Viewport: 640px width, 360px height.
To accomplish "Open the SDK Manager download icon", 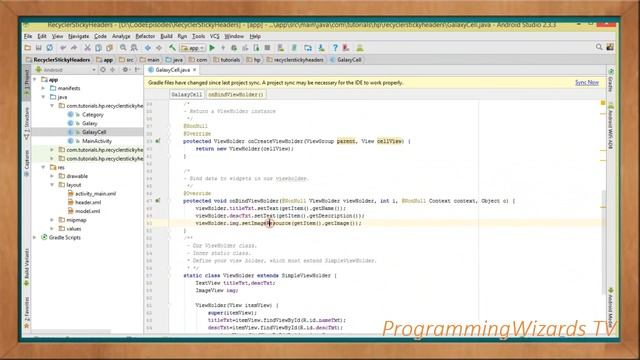I will pos(322,48).
